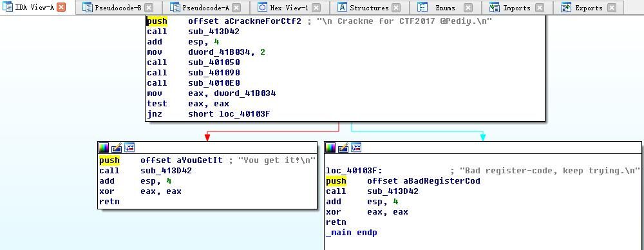Close the Imports tab
Viewport: 644px width, 250px height.
point(539,7)
